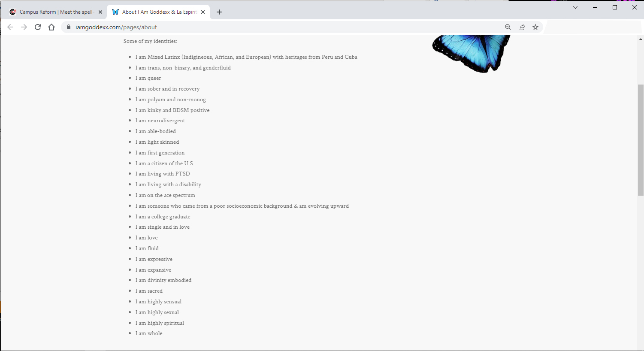Close the Campus Reform tab
This screenshot has height=351, width=644.
point(100,12)
